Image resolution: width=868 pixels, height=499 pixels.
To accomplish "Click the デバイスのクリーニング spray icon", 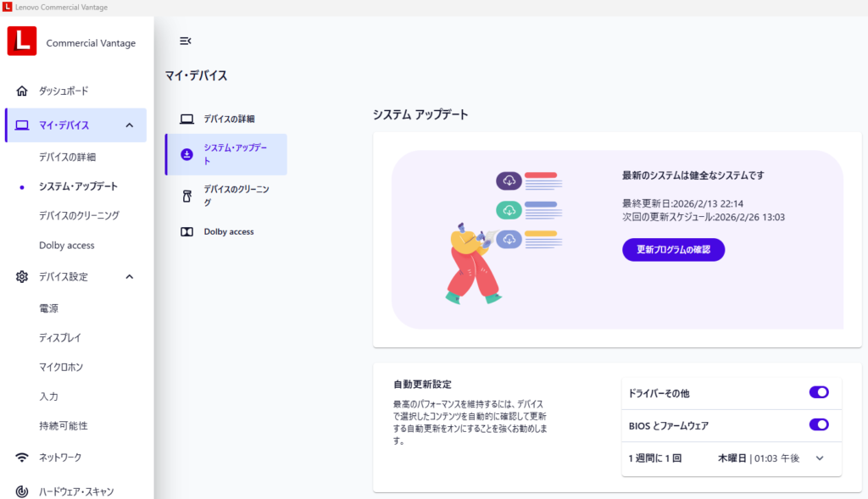I will pos(186,196).
